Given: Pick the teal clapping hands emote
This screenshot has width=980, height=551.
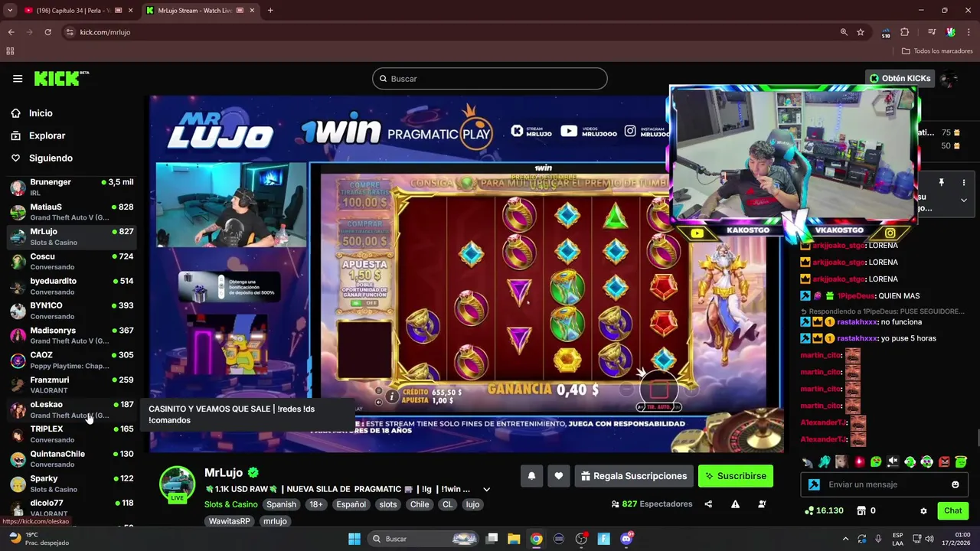Looking at the screenshot, I should [x=824, y=461].
